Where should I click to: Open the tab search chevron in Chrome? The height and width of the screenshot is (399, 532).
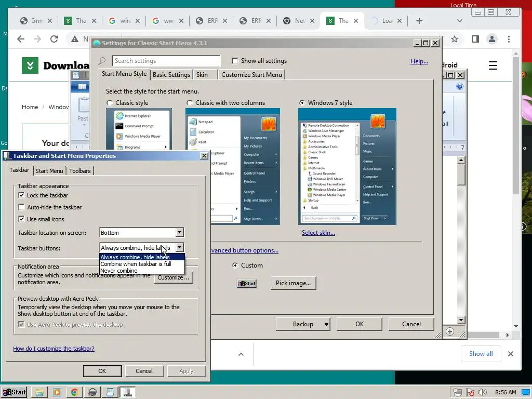pyautogui.click(x=460, y=21)
